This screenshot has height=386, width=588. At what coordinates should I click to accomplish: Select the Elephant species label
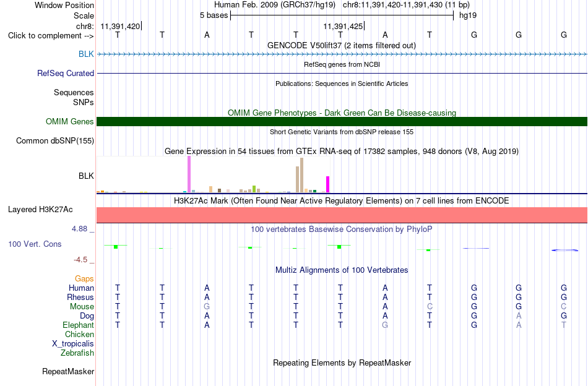pos(78,325)
